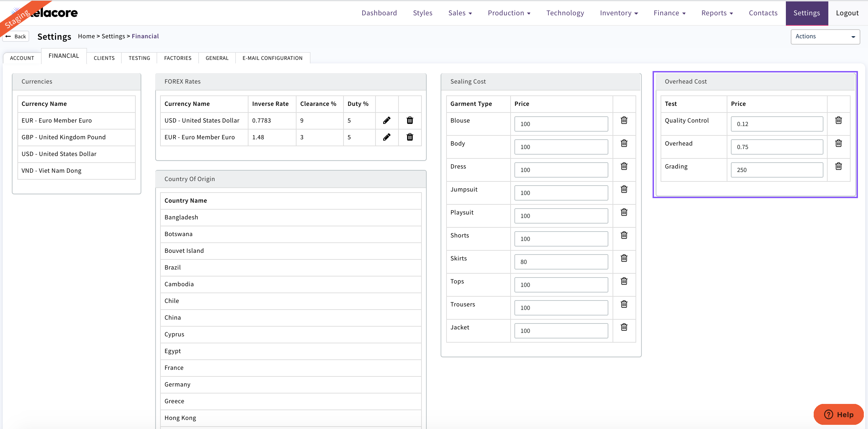
Task: Delete the USD forex rate row
Action: click(410, 120)
